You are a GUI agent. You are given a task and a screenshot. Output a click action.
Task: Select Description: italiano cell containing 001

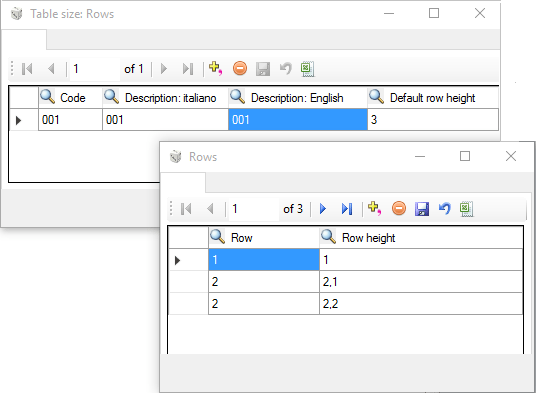(165, 120)
